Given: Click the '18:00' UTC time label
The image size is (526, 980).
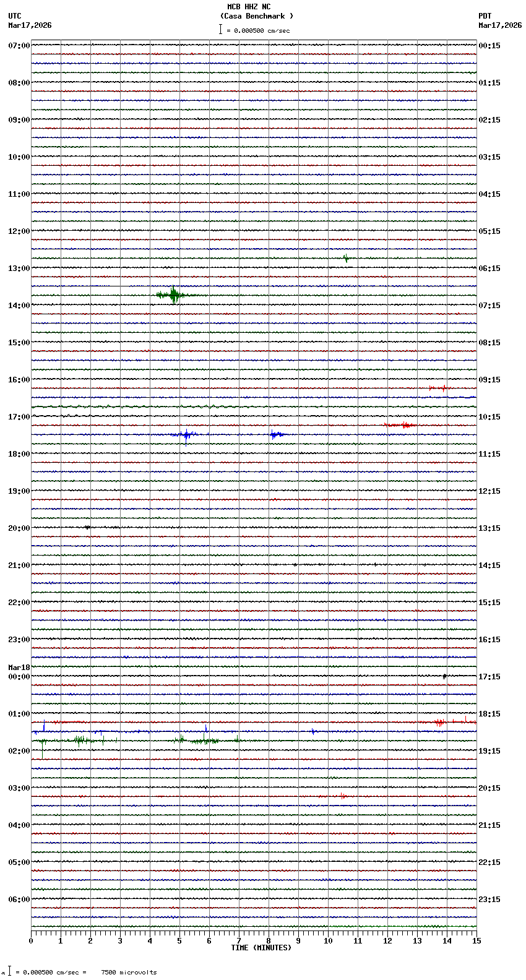Looking at the screenshot, I should (x=19, y=454).
